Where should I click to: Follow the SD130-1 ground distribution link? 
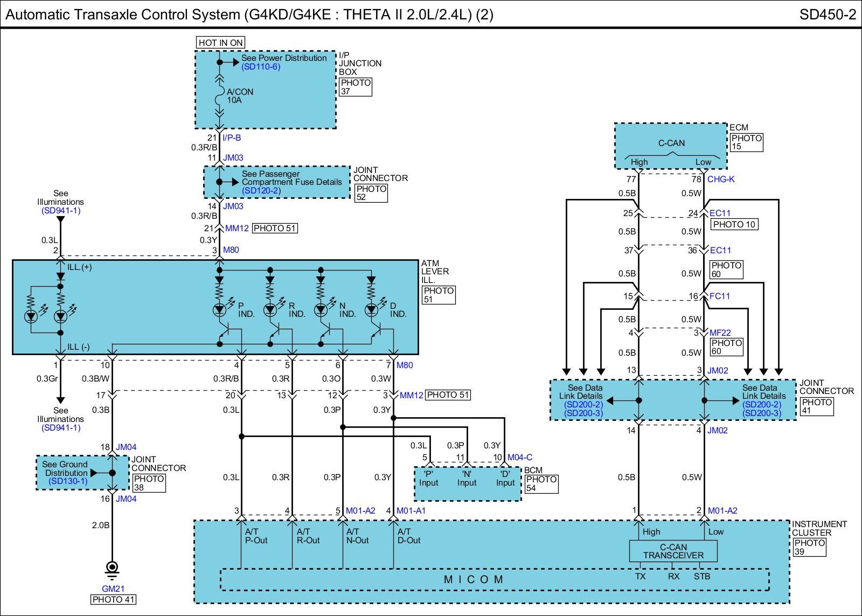tap(68, 481)
